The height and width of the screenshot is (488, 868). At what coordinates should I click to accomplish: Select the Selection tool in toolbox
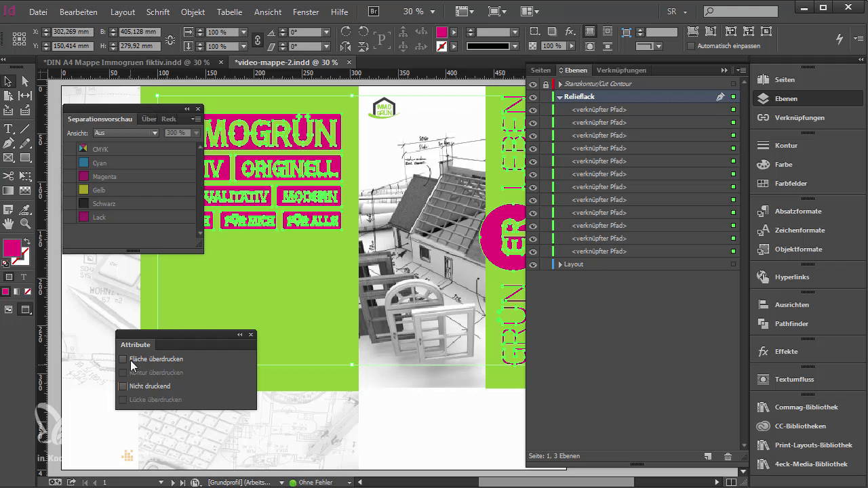[x=9, y=81]
